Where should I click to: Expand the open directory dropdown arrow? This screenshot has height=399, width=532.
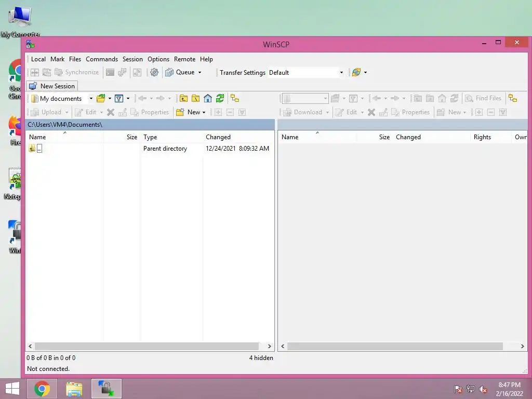[x=110, y=98]
